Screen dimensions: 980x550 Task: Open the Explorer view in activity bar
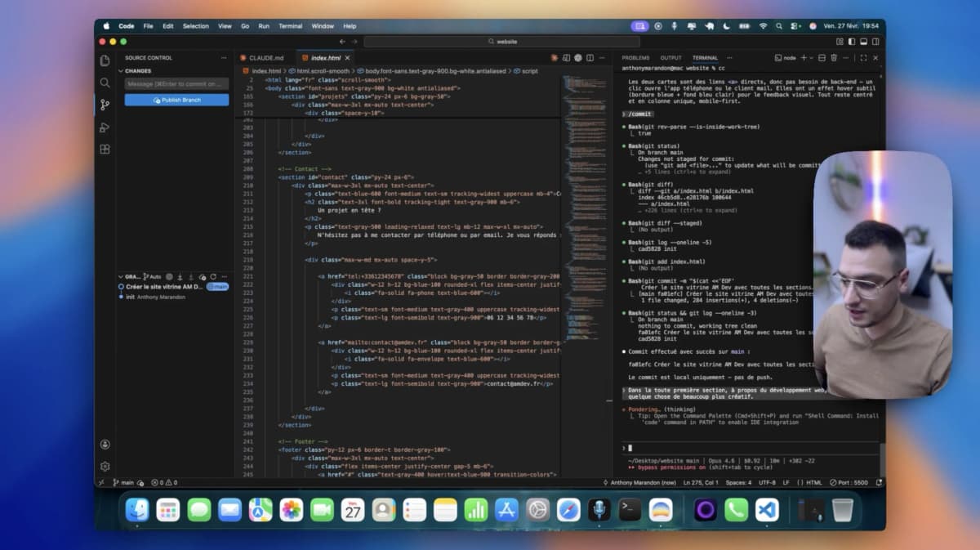105,60
